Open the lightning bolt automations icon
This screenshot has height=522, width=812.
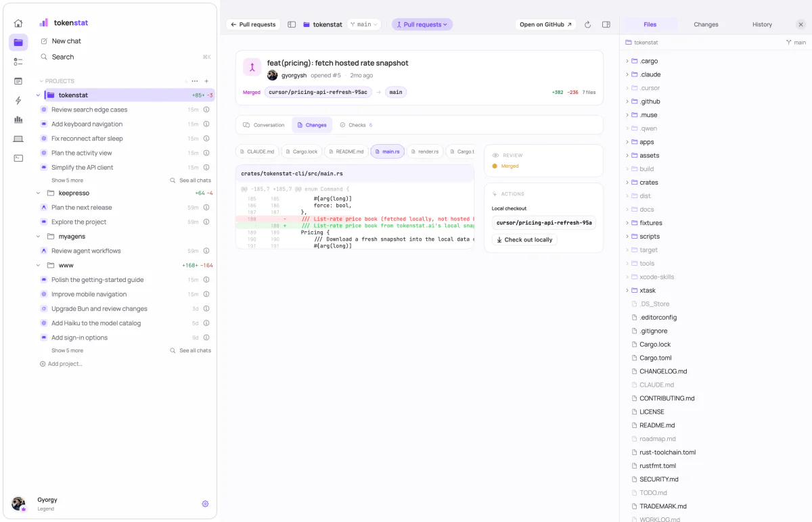pyautogui.click(x=18, y=100)
